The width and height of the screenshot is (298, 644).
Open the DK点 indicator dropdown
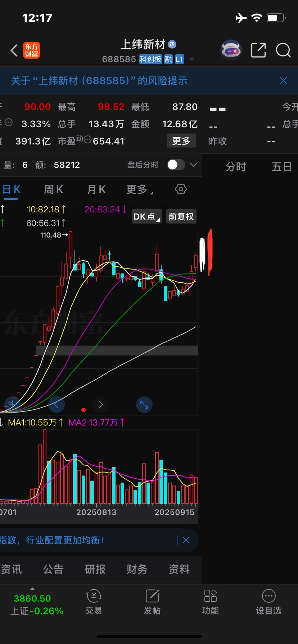coord(146,216)
